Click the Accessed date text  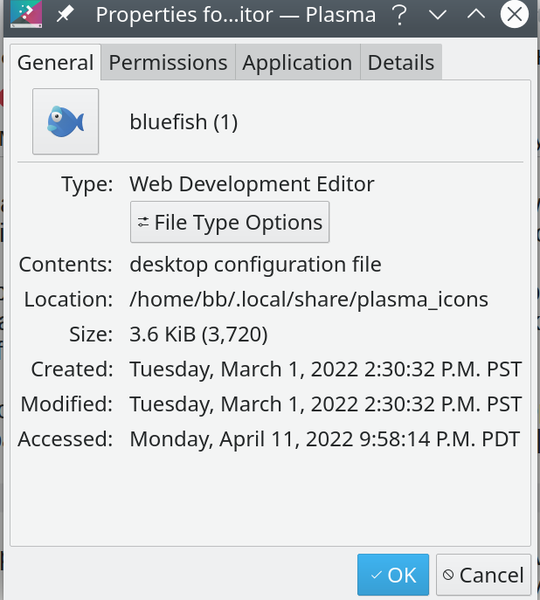coord(325,439)
